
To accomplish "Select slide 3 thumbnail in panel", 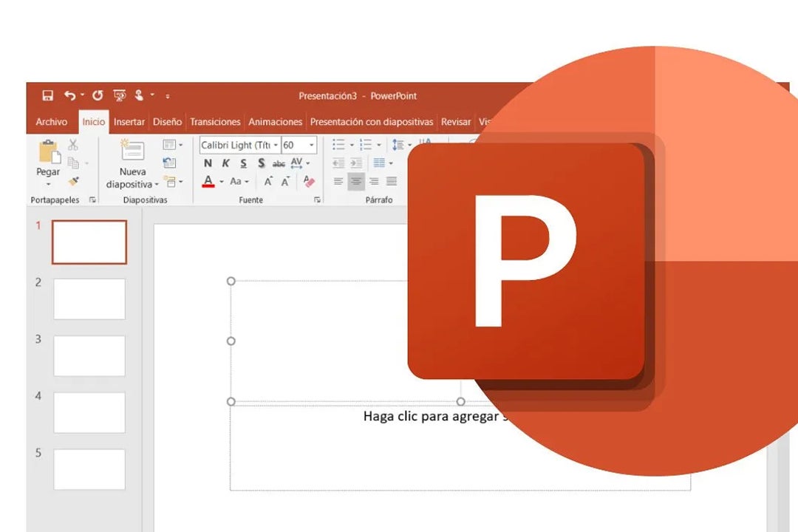I will coord(89,355).
